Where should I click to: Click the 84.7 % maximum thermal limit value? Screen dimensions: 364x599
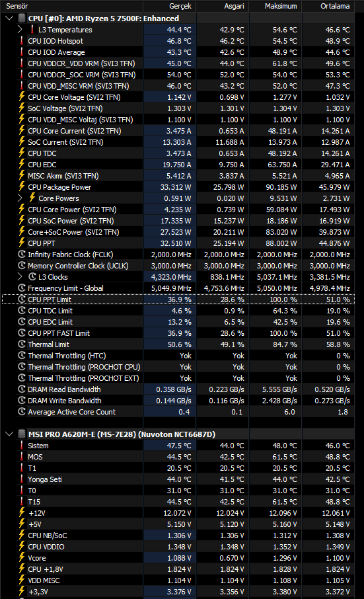[x=285, y=344]
